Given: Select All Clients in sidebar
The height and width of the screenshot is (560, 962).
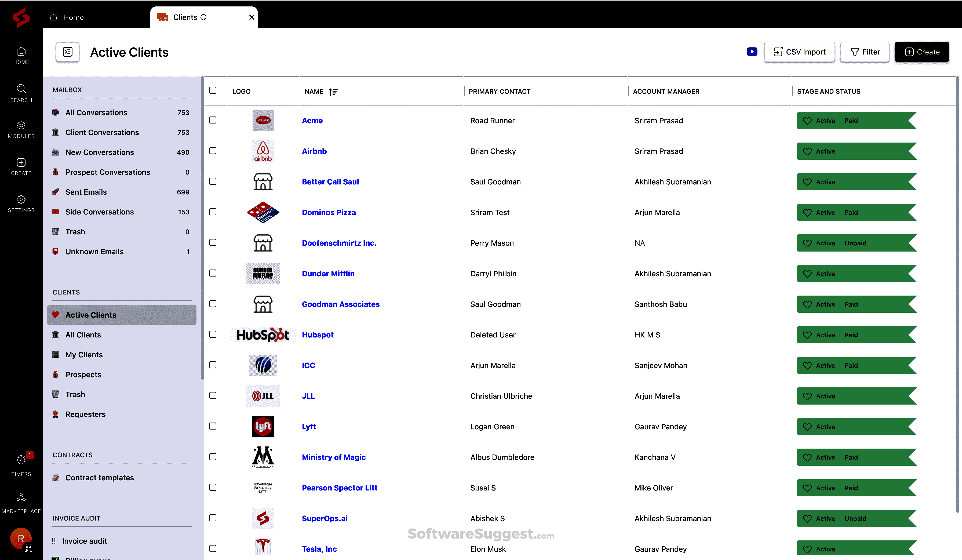Looking at the screenshot, I should click(x=83, y=335).
